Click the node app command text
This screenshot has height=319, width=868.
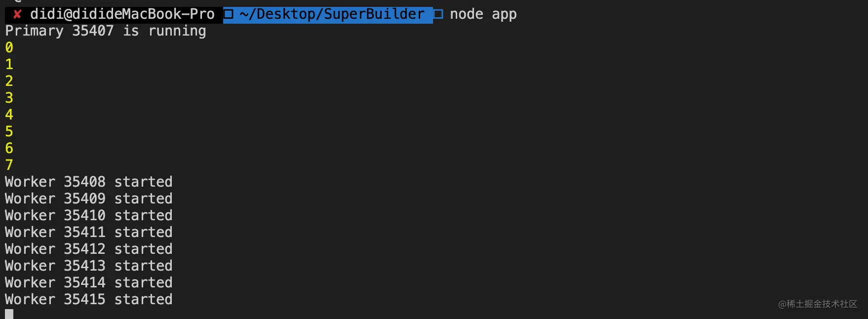pos(483,14)
